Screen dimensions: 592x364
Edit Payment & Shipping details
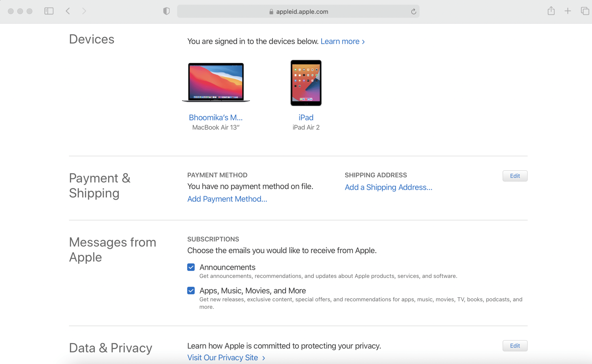[515, 176]
